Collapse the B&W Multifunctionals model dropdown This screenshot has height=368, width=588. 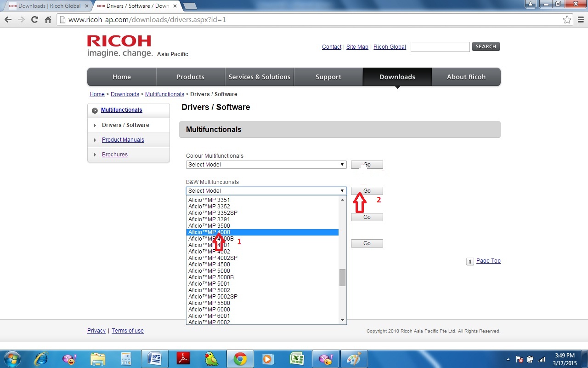click(x=266, y=191)
